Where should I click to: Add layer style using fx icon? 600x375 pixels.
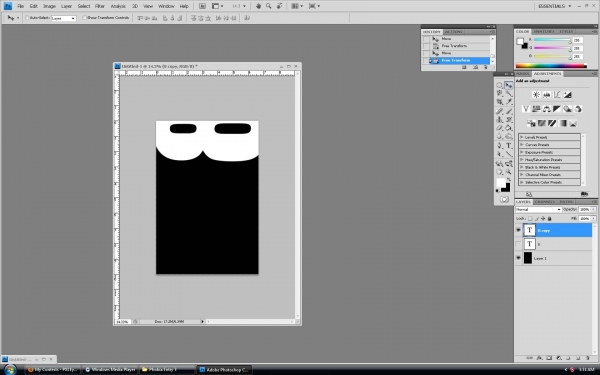click(540, 358)
